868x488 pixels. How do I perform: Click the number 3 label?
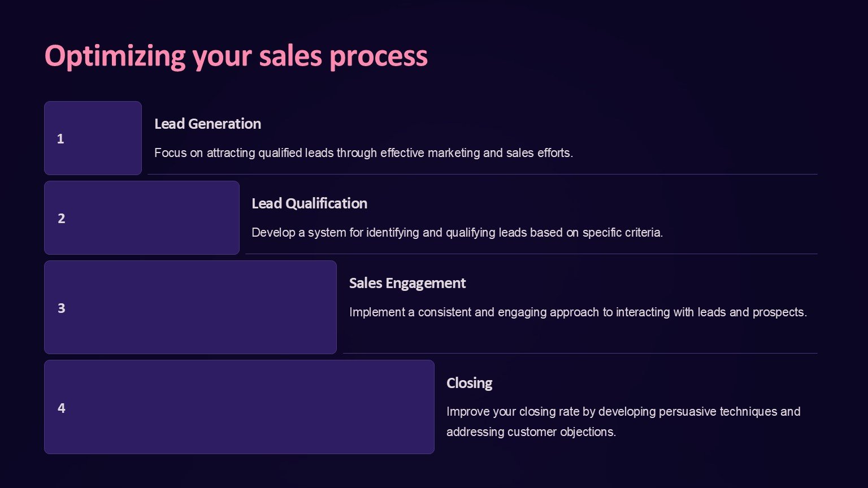click(x=62, y=308)
